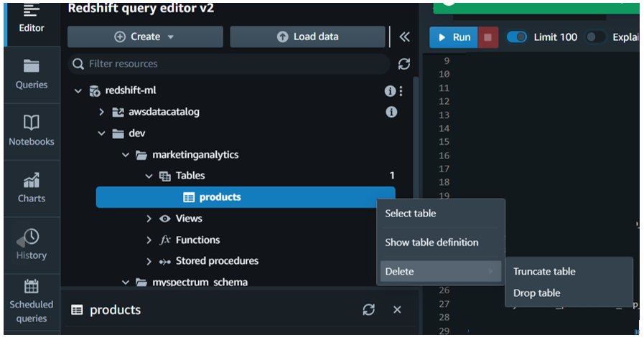Click the Filter resources search field
The height and width of the screenshot is (337, 644).
pos(230,64)
